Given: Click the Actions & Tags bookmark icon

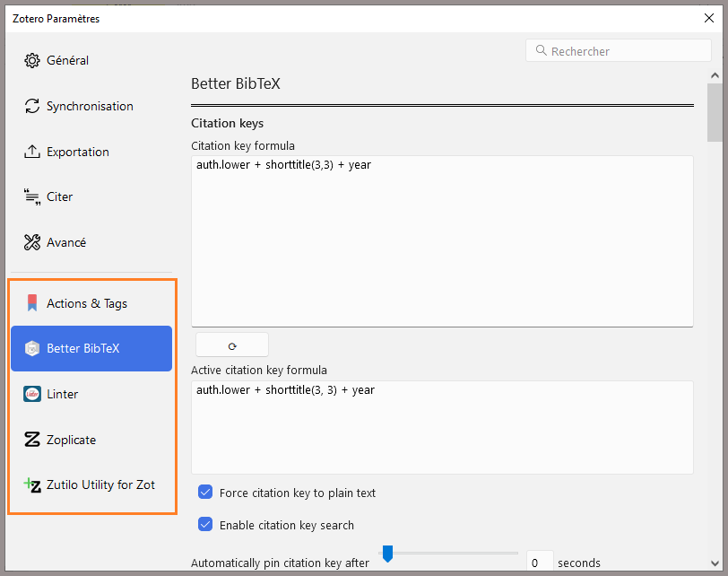Looking at the screenshot, I should pyautogui.click(x=32, y=303).
